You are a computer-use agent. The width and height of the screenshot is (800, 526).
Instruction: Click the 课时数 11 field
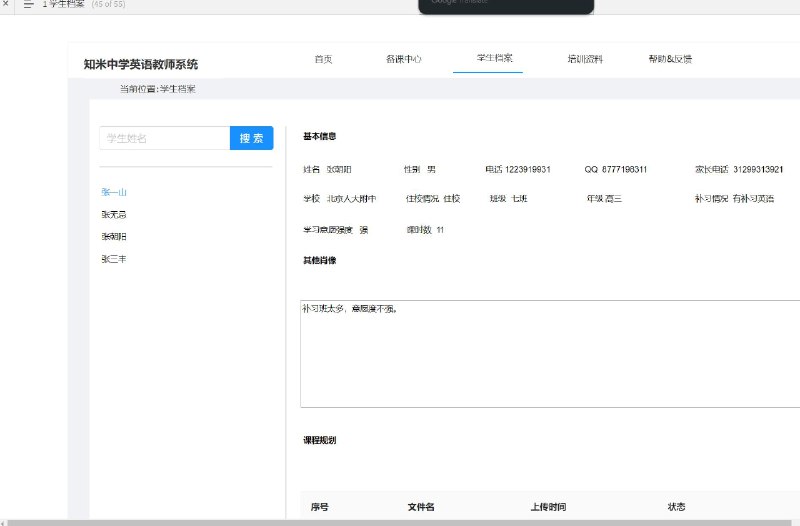tap(425, 230)
